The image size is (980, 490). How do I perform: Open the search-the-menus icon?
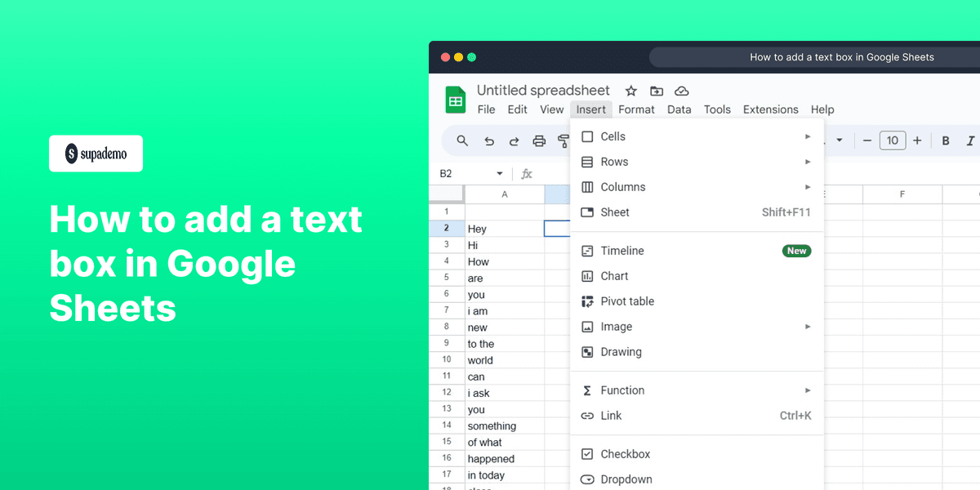pos(462,140)
